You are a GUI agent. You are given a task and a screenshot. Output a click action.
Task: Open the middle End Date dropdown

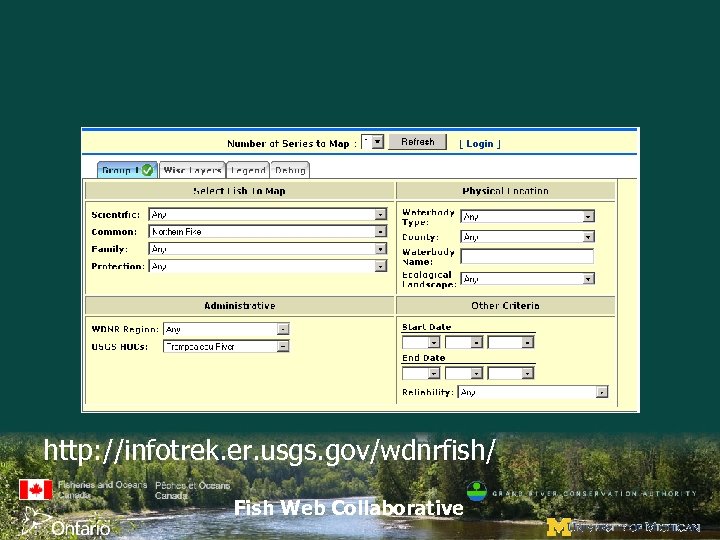click(x=464, y=373)
